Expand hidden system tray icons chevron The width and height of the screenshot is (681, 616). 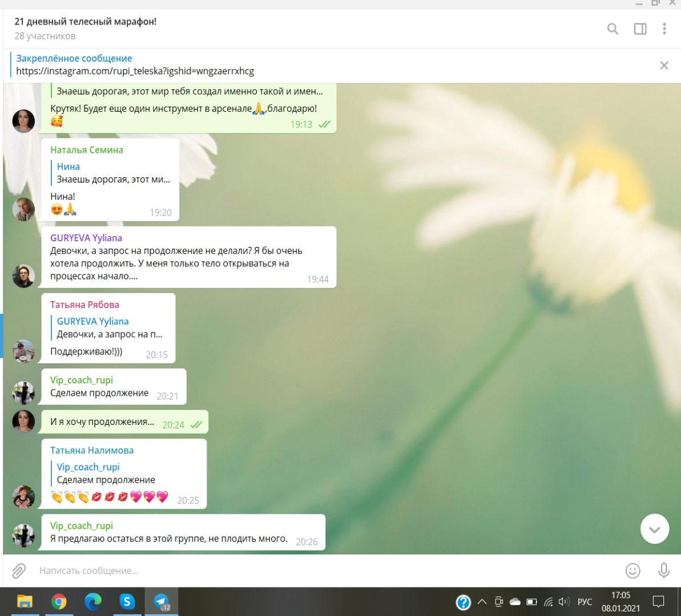482,602
